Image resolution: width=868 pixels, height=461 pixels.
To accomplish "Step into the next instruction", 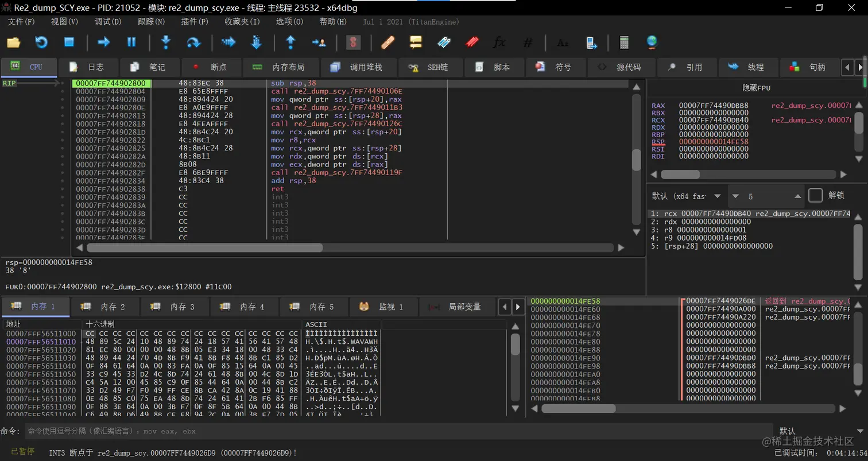I will click(x=166, y=42).
